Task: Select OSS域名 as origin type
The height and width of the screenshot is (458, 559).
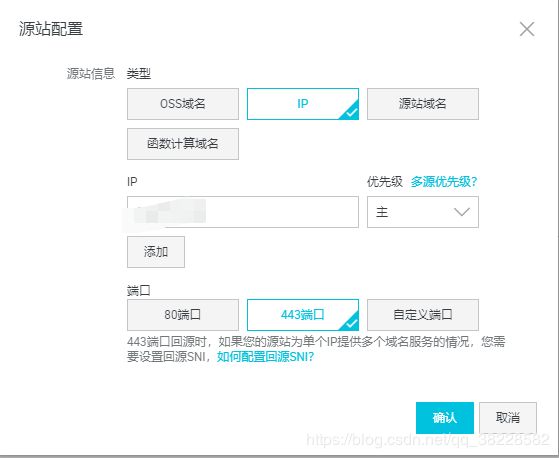Action: pos(183,104)
